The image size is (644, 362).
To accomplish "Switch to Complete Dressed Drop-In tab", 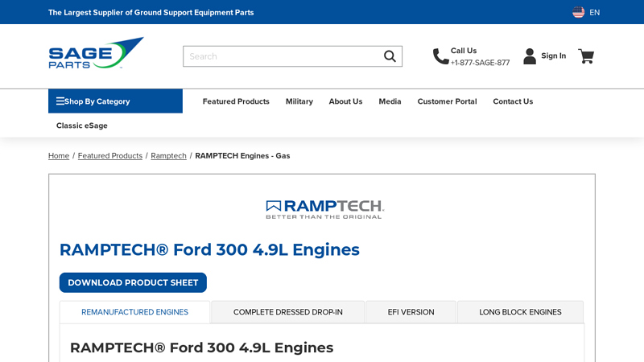I will (x=288, y=312).
